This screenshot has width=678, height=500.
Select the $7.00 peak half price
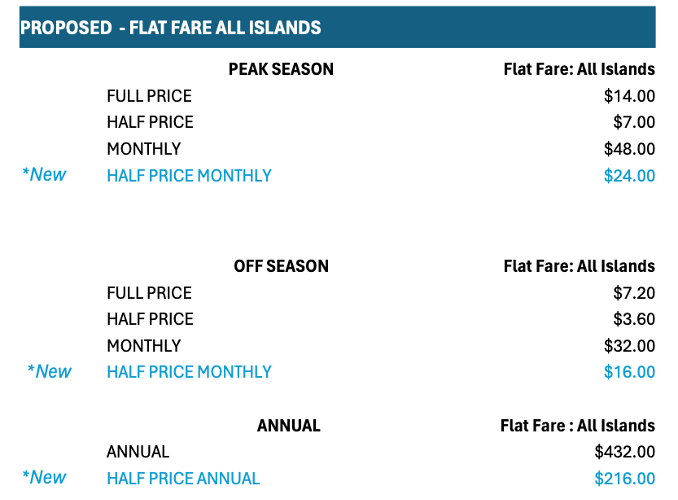(634, 122)
